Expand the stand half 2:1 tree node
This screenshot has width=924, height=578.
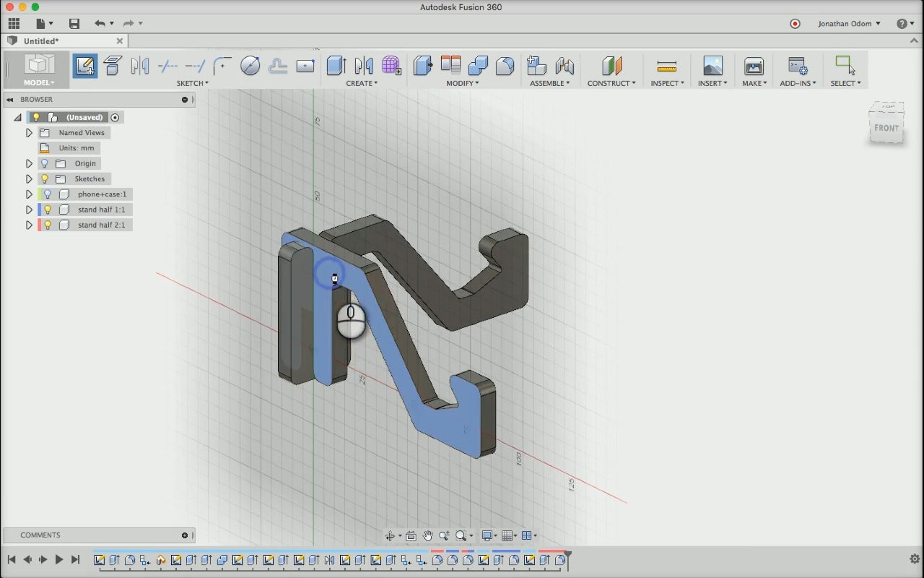(x=29, y=225)
